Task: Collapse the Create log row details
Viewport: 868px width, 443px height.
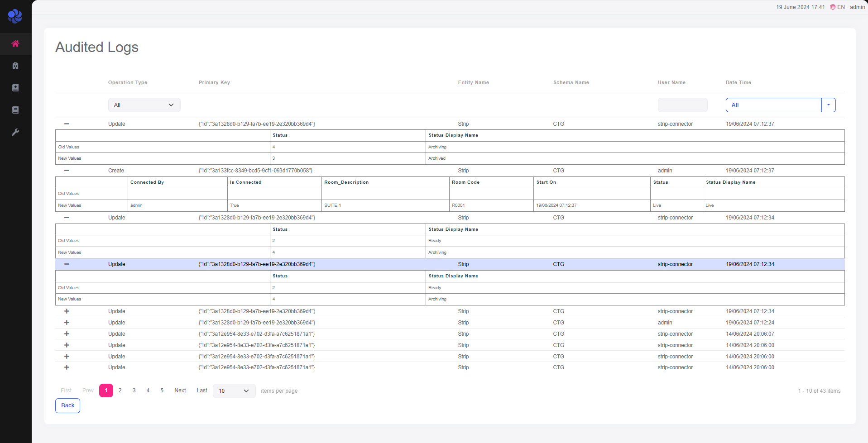Action: point(67,171)
